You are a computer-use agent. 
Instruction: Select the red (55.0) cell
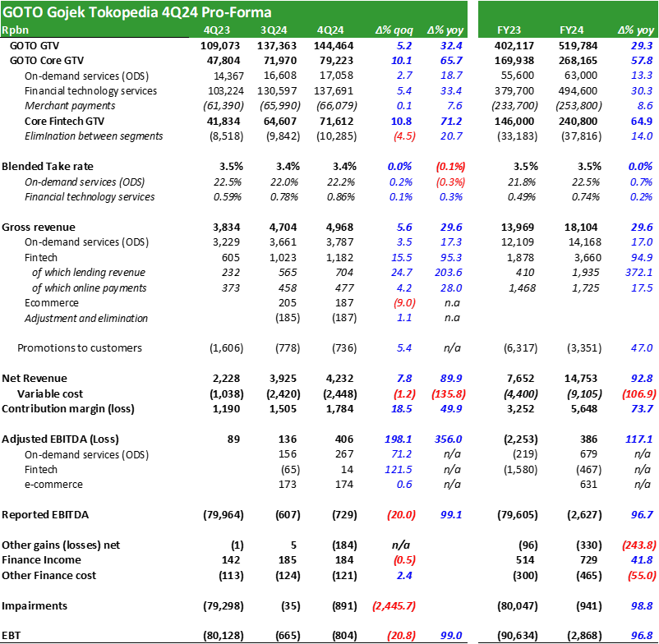tap(640, 576)
